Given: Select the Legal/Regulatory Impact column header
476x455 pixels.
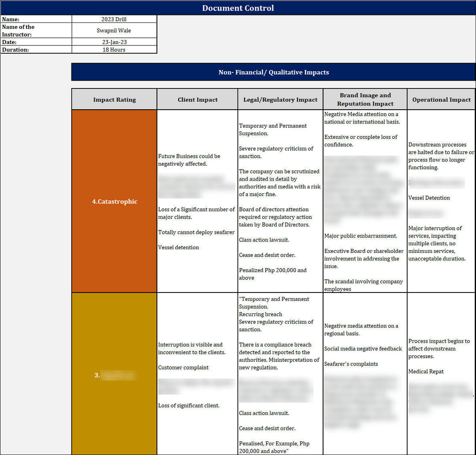Looking at the screenshot, I should 280,100.
